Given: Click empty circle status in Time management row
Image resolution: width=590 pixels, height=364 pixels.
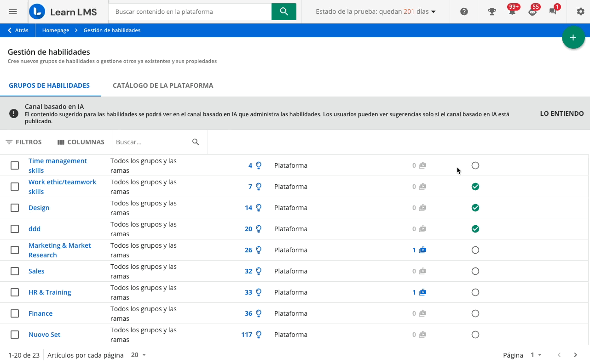Looking at the screenshot, I should (475, 165).
